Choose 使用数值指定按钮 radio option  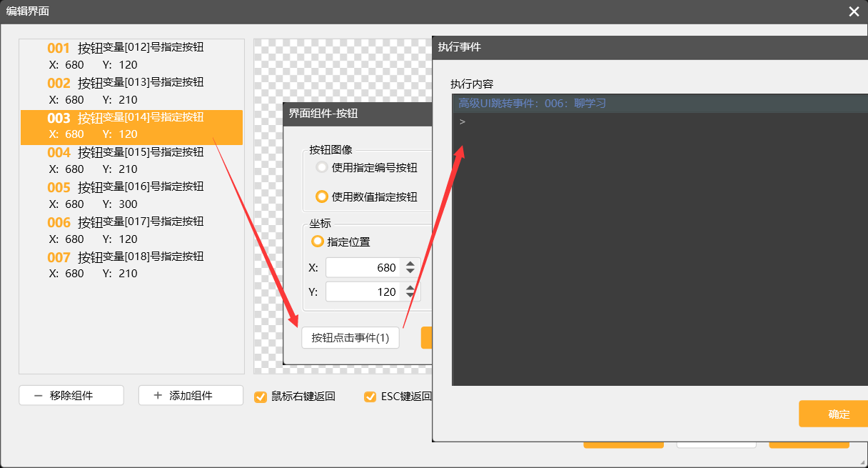[322, 196]
